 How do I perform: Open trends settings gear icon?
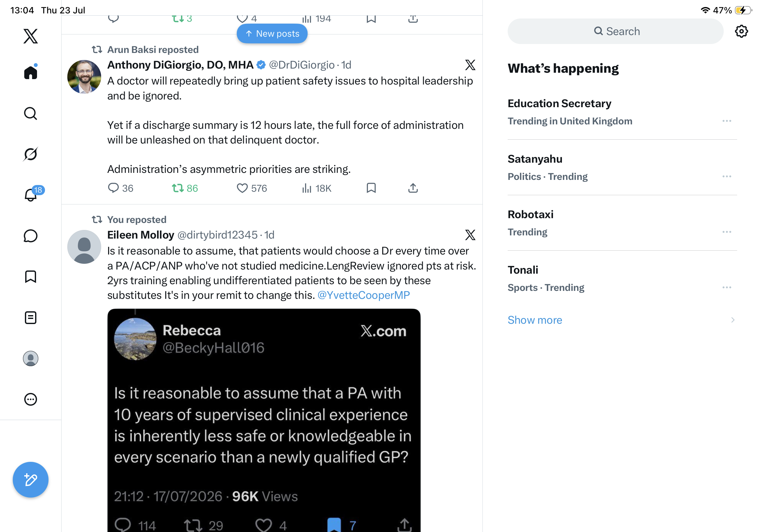[x=741, y=31]
